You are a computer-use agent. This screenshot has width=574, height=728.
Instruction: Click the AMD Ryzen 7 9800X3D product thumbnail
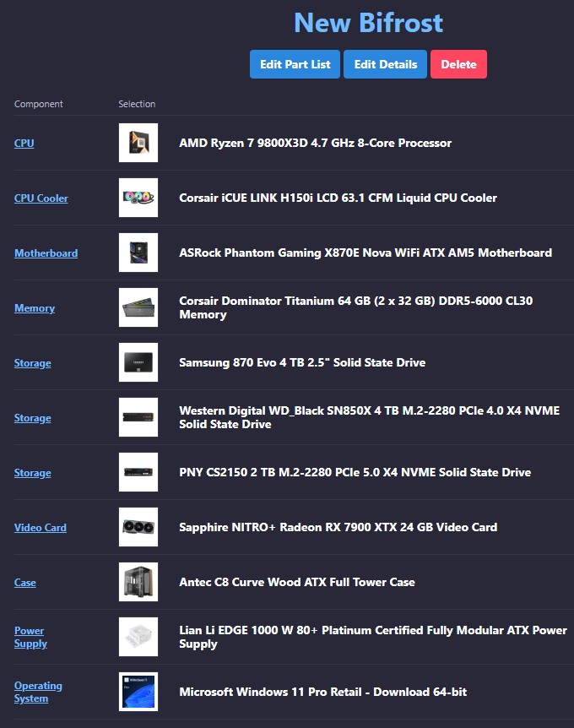point(138,144)
